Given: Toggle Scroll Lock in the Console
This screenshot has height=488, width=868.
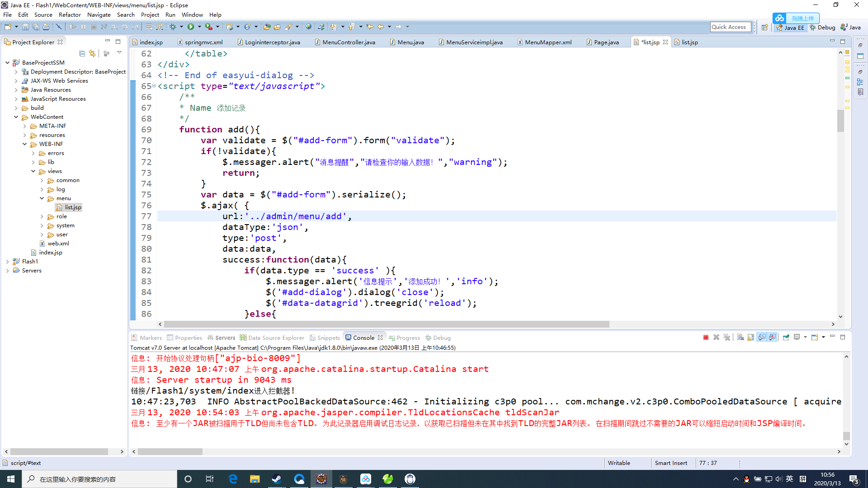Looking at the screenshot, I should [750, 338].
